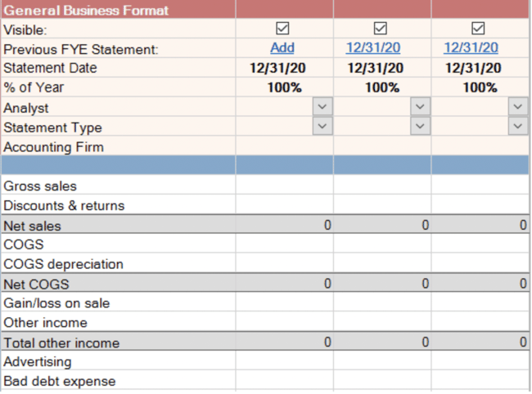Select the Gross sales cell in the first column

[x=284, y=185]
